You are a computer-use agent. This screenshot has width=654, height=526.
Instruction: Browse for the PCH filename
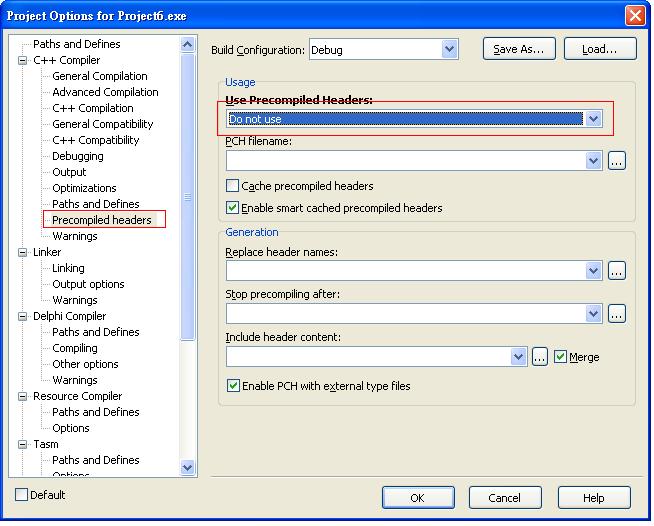point(617,161)
